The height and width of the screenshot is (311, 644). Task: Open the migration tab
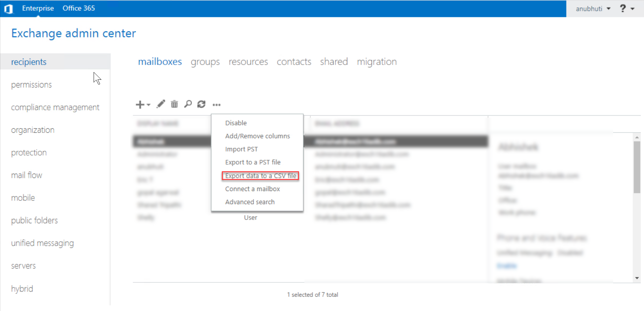(377, 62)
